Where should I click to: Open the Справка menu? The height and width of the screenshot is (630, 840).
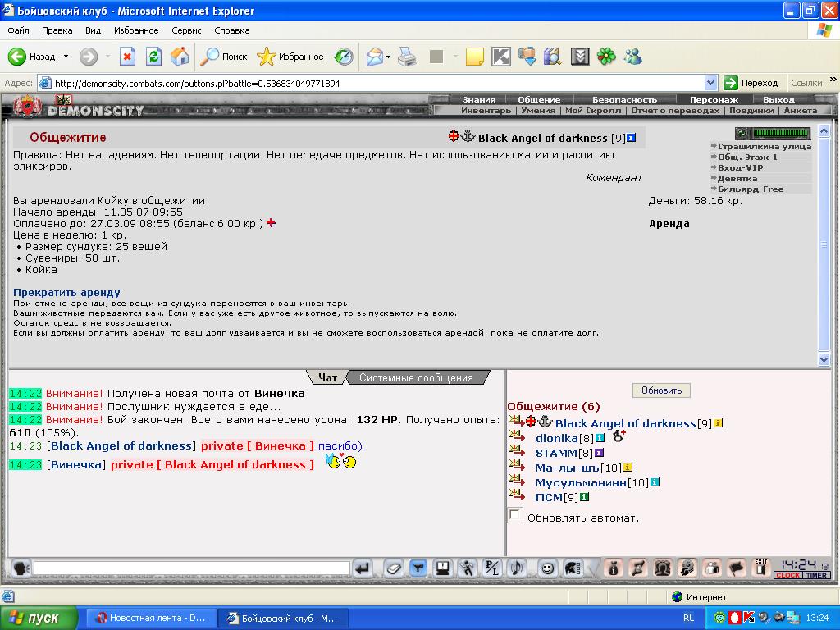click(232, 30)
